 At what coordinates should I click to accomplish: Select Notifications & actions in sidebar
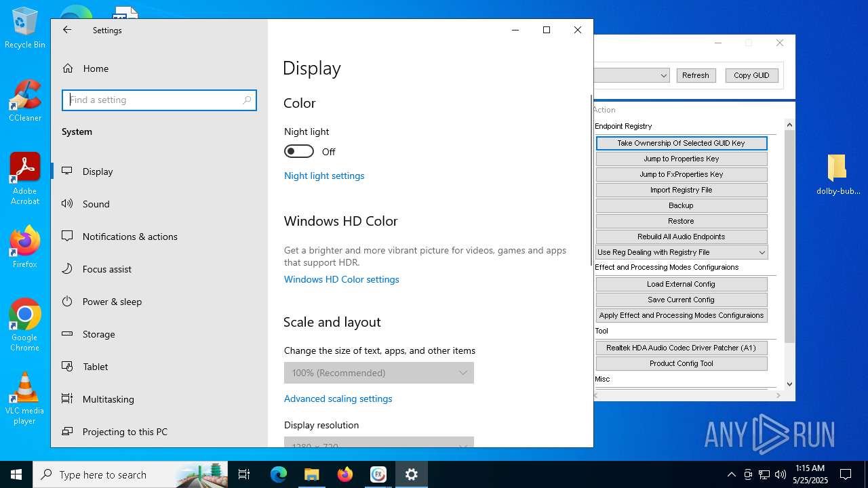(x=159, y=237)
